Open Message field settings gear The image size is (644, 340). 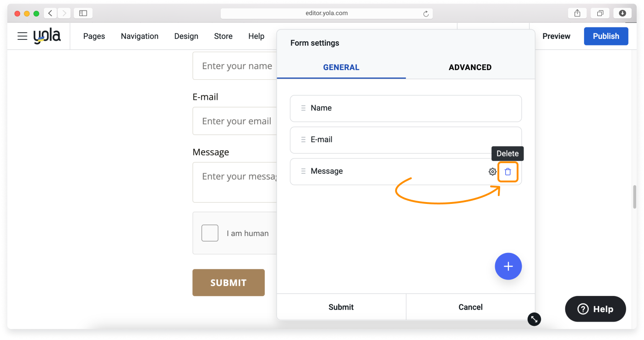[492, 172]
